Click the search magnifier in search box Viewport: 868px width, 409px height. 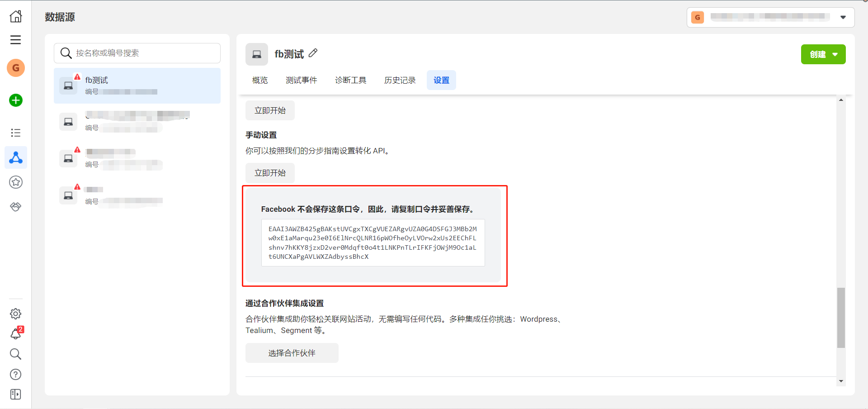pyautogui.click(x=66, y=53)
